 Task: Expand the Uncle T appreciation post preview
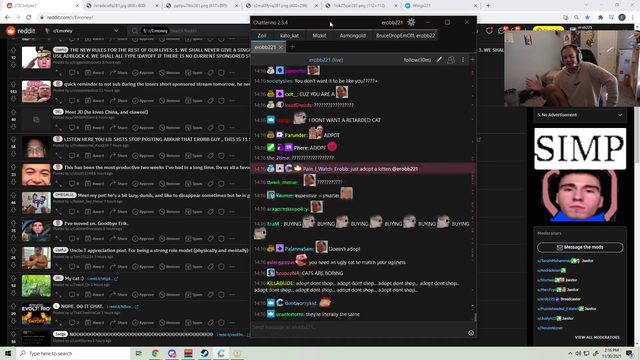tap(59, 267)
